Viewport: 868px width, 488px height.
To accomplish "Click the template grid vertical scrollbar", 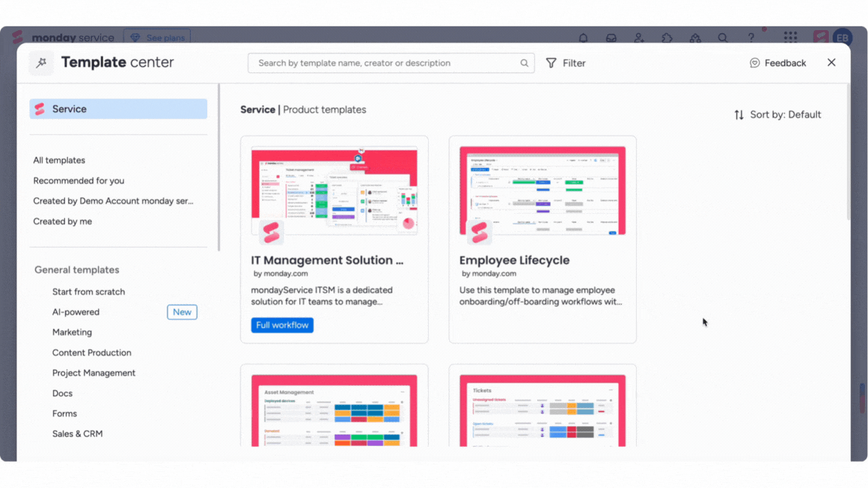I will pyautogui.click(x=848, y=152).
